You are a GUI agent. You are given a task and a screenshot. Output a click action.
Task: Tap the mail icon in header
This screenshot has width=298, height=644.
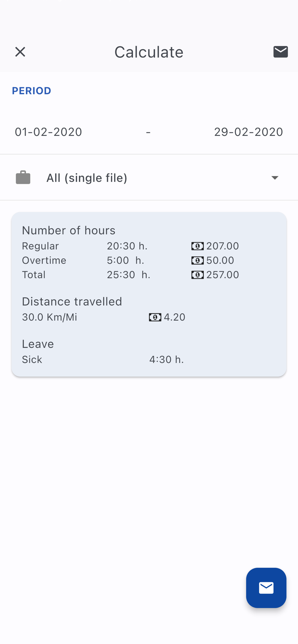click(x=280, y=52)
